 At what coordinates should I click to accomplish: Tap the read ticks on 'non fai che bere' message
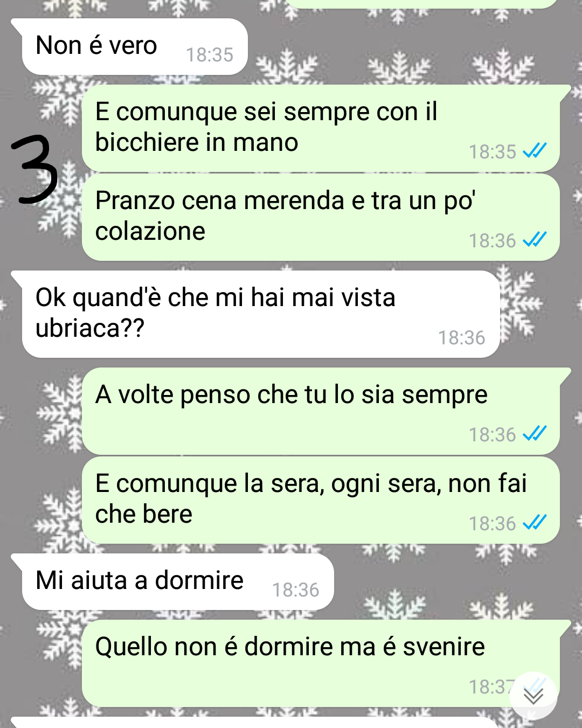click(x=535, y=522)
